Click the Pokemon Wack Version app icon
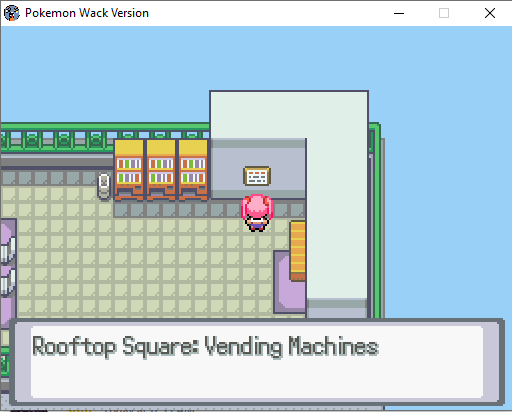The width and height of the screenshot is (512, 412). [x=12, y=13]
